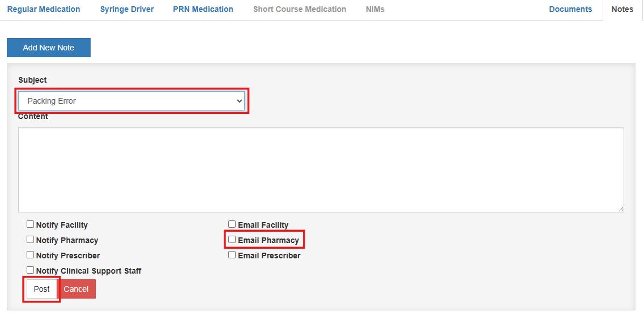Switch to the Syringe Driver tab
The width and height of the screenshot is (644, 315).
(x=127, y=9)
